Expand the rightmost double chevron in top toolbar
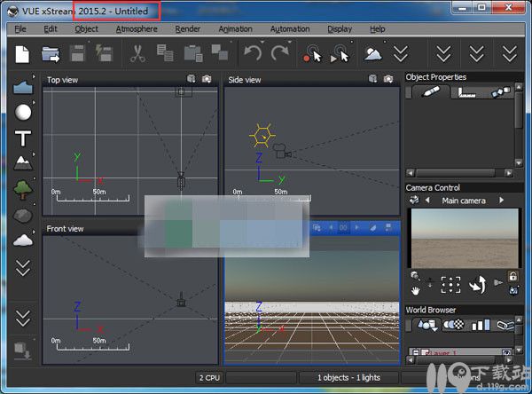Viewport: 532px width, 394px height. tap(509, 54)
